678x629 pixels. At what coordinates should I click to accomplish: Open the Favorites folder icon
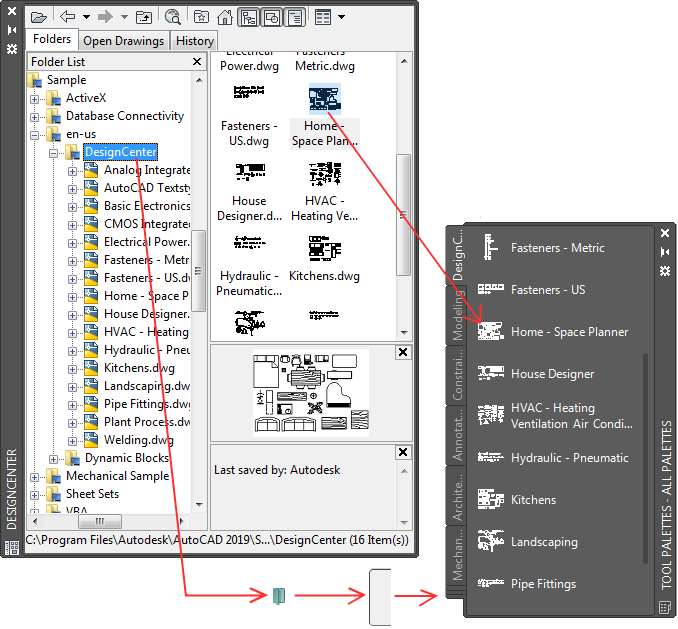[201, 17]
